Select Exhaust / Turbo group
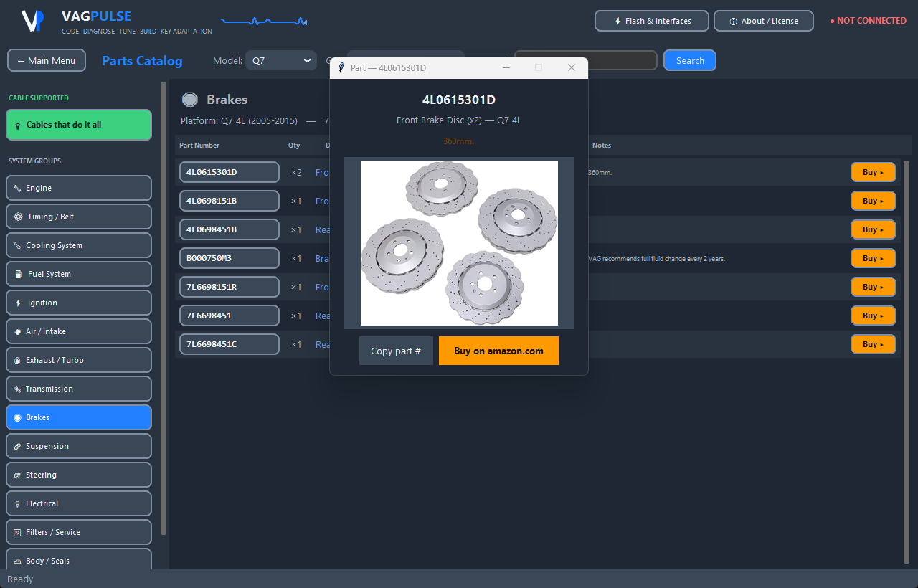Screen dimensions: 918x588 click(x=79, y=360)
